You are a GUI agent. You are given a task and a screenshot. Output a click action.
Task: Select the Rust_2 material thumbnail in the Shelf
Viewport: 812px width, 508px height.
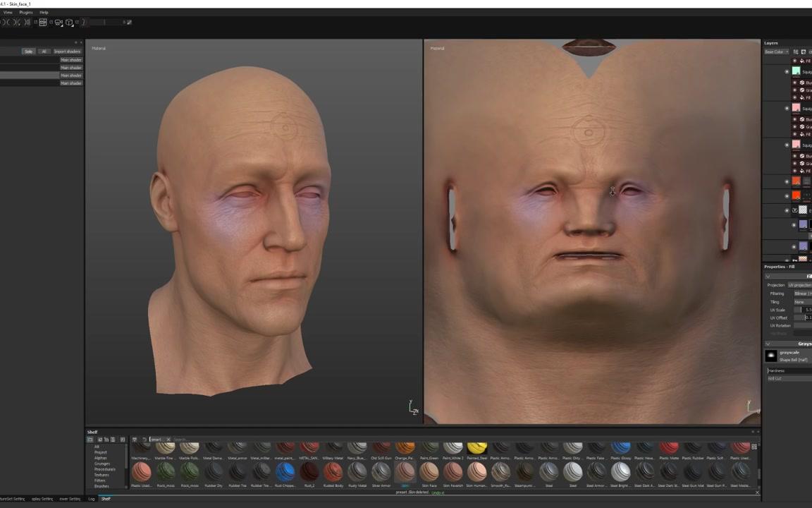[307, 471]
